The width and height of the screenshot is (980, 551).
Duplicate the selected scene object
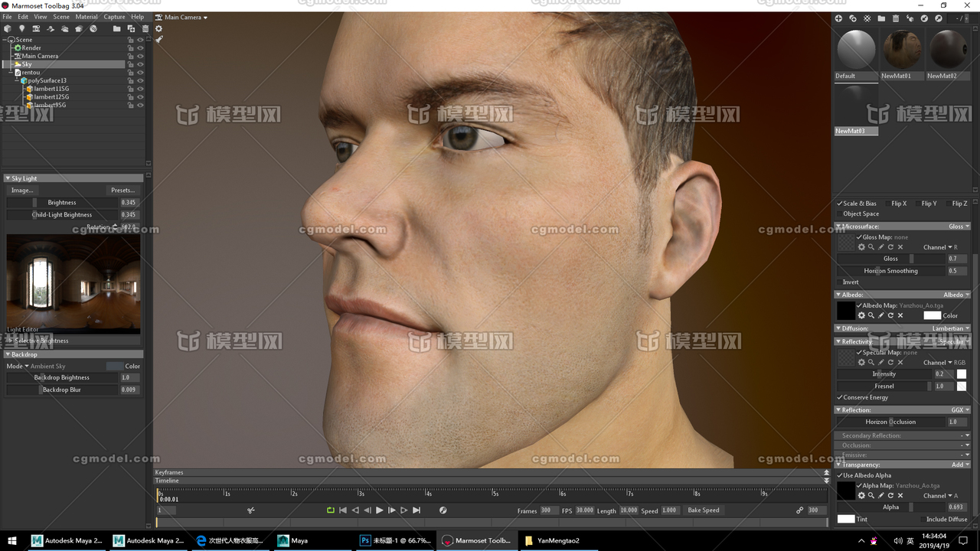click(131, 29)
